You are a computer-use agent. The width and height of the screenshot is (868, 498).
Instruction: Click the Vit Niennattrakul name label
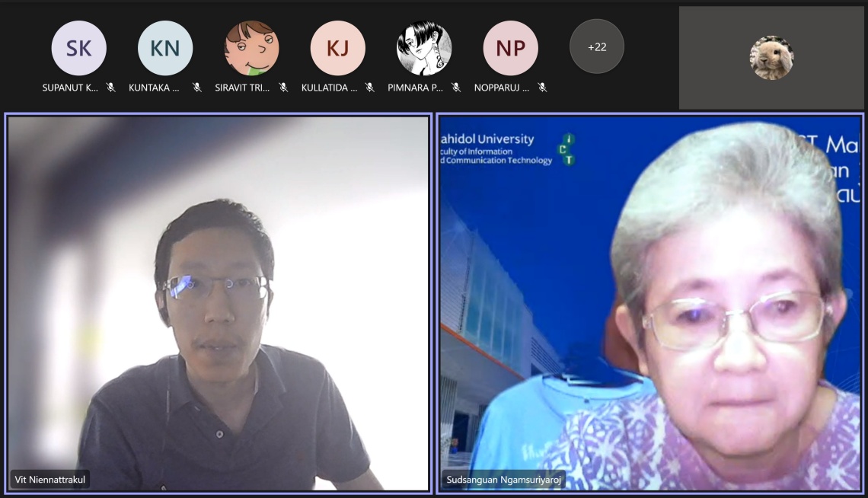[50, 480]
